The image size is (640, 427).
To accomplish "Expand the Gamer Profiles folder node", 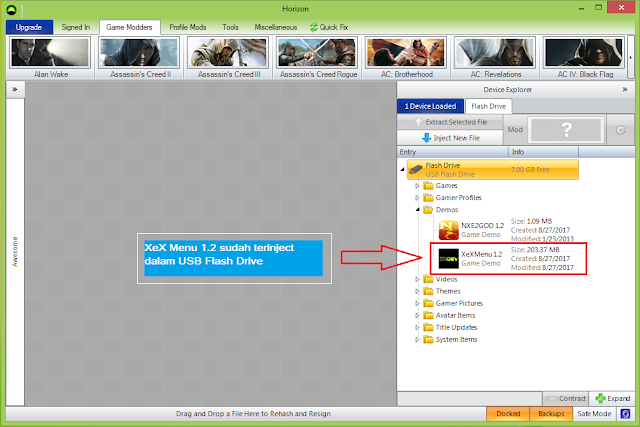I will [x=417, y=198].
